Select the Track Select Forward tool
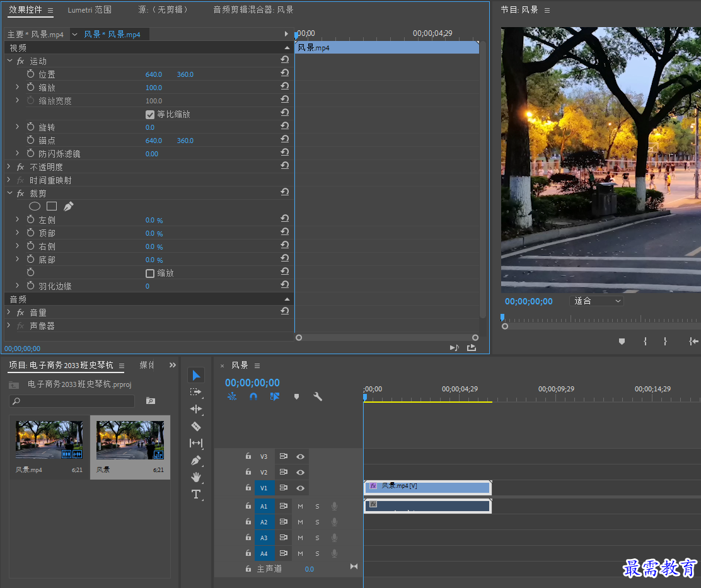The image size is (701, 588). [196, 392]
